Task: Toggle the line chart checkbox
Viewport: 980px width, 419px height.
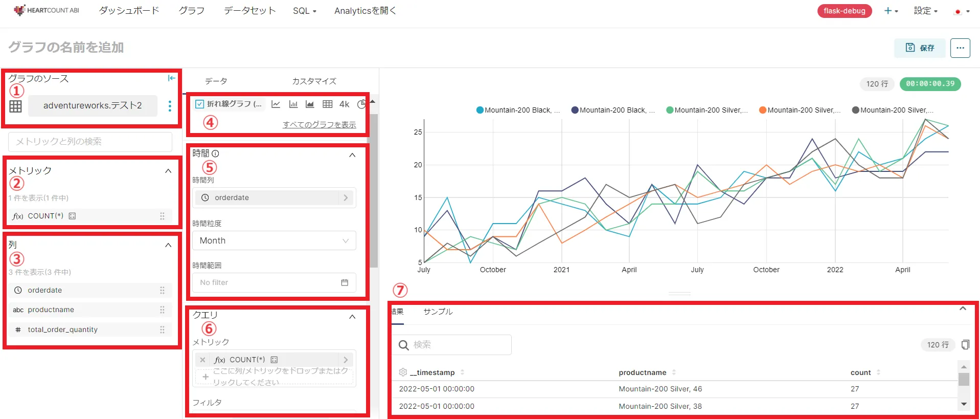Action: (x=200, y=104)
